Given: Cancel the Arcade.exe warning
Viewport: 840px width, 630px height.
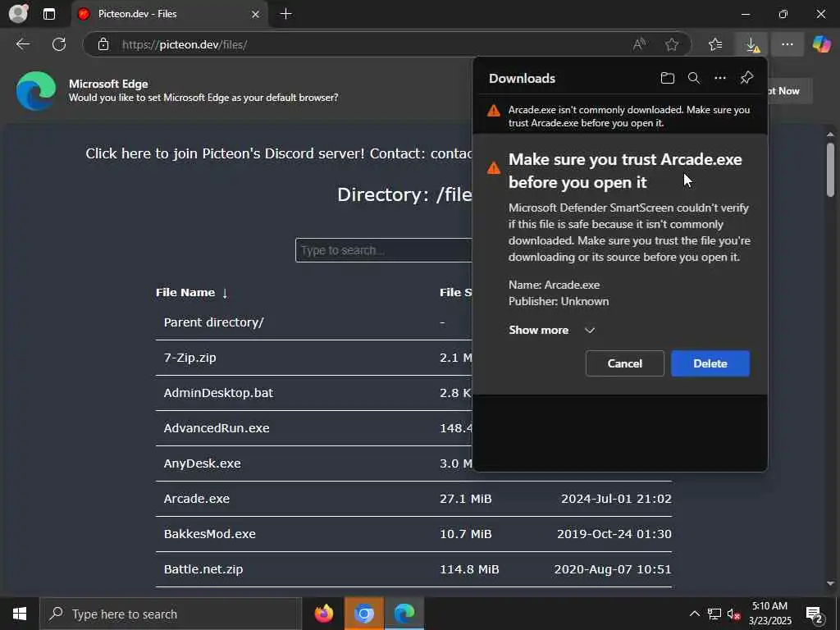Looking at the screenshot, I should 624,363.
